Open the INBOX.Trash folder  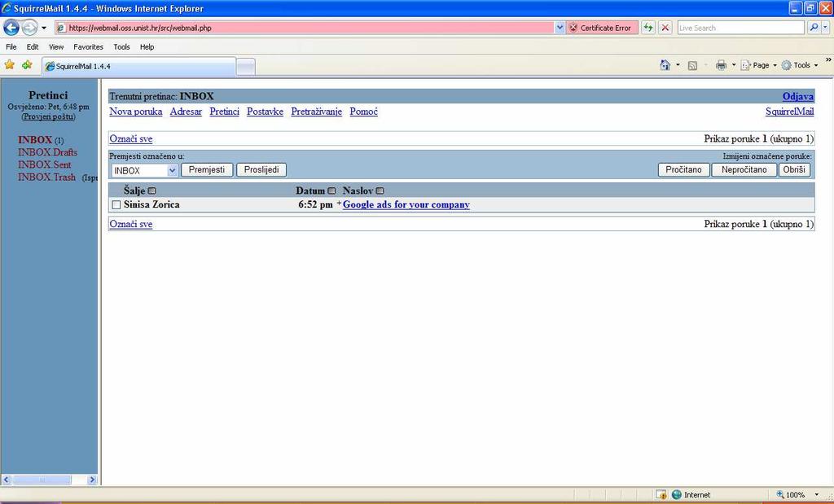coord(46,177)
